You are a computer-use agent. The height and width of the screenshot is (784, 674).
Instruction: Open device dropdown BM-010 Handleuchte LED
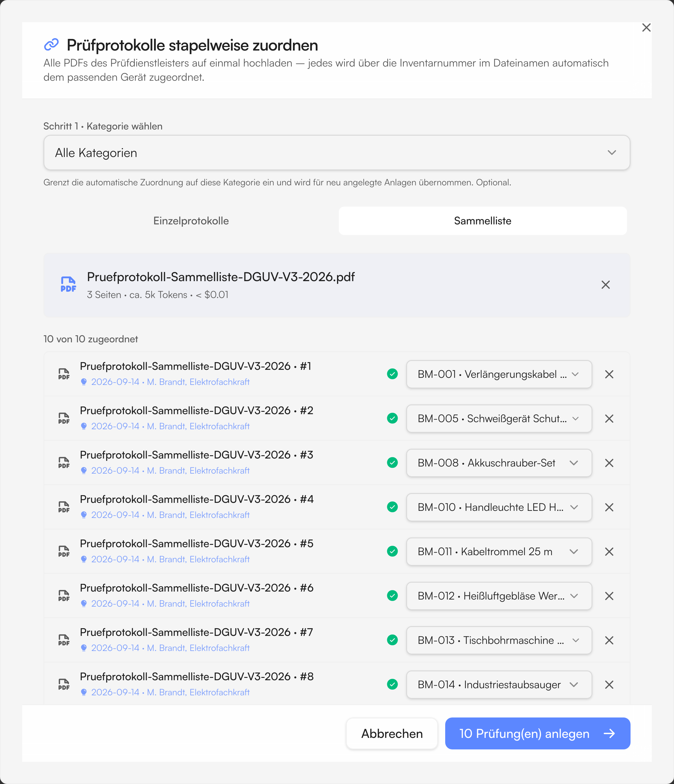tap(499, 507)
